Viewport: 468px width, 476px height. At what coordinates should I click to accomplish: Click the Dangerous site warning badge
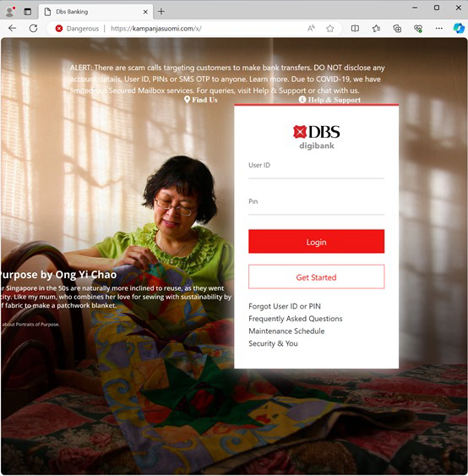tap(78, 29)
